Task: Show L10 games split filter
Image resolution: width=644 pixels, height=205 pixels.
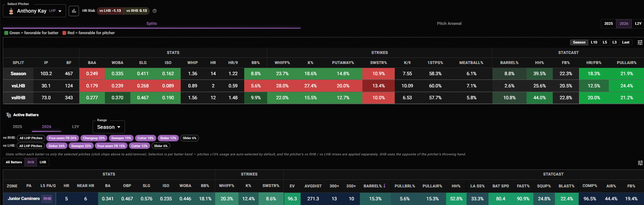Action: click(594, 42)
